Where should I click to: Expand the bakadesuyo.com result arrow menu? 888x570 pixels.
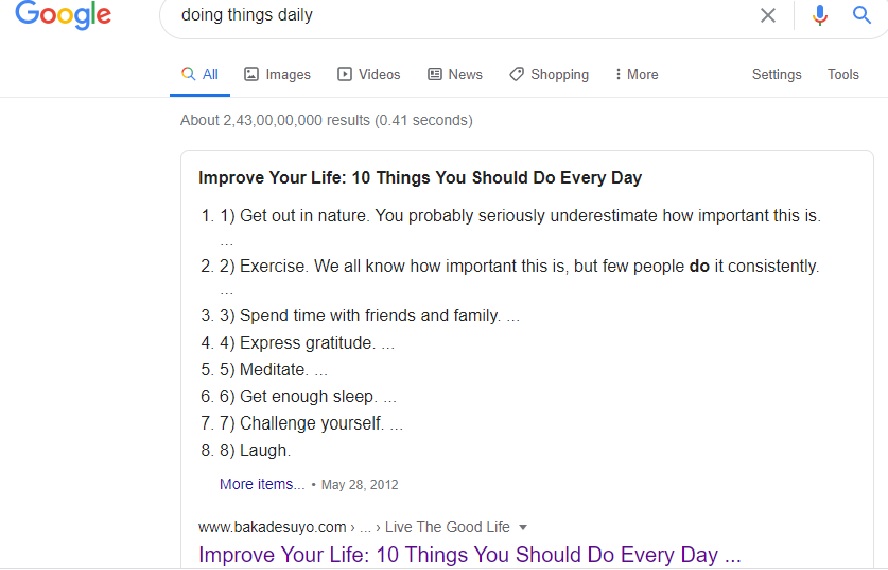523,528
